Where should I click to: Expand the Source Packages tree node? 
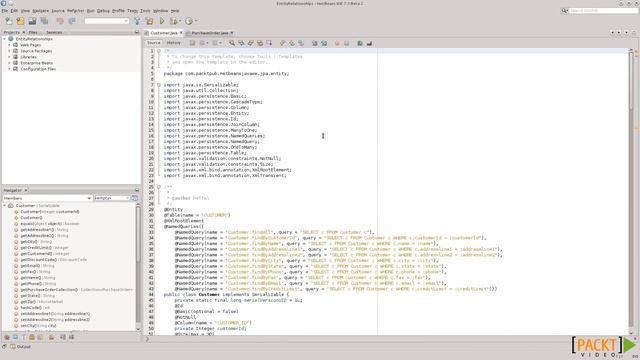pyautogui.click(x=9, y=51)
